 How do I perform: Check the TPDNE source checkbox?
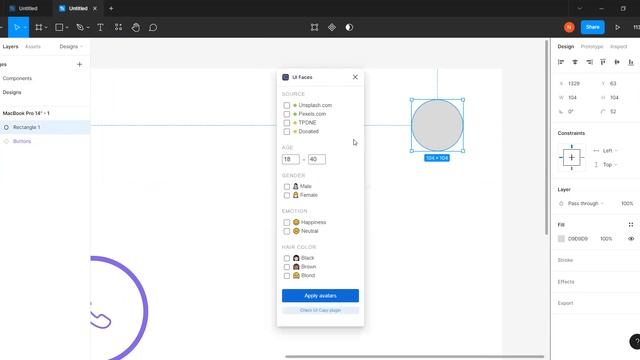coord(287,123)
